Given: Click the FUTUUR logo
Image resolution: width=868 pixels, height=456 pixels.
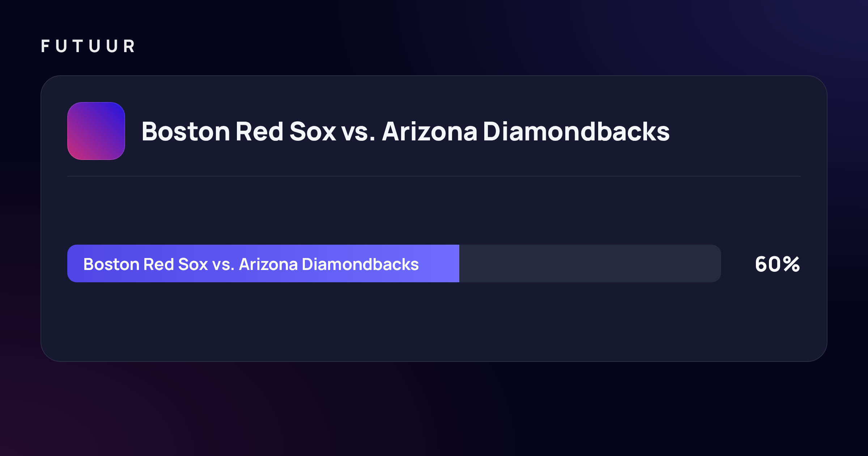Looking at the screenshot, I should pos(88,46).
